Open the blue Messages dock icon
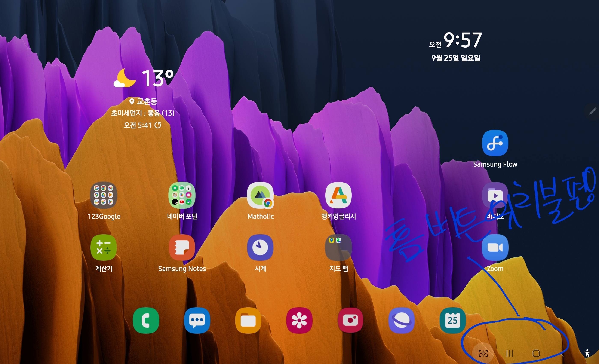This screenshot has width=599, height=364. (197, 321)
